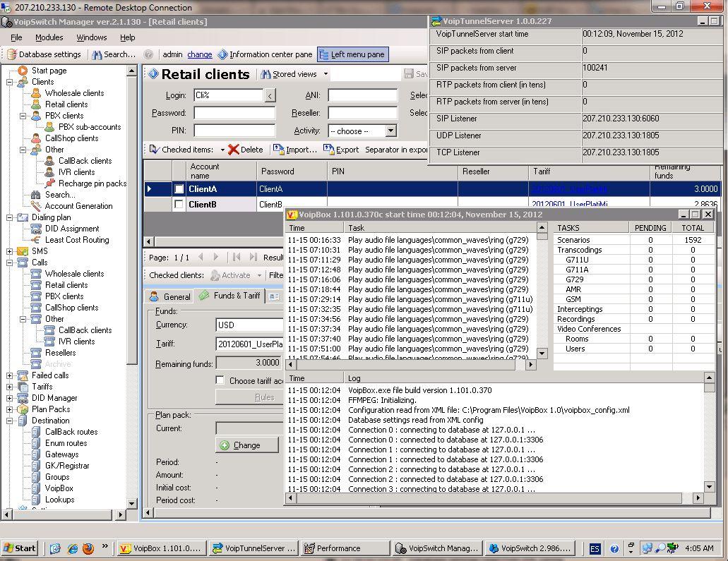Viewport: 728px width, 561px height.
Task: Expand the Tariffs tree node
Action: 9,387
